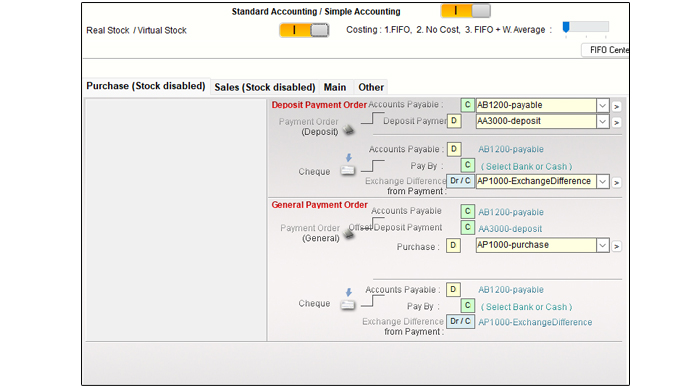Viewport: 700px width, 388px height.
Task: Click D indicator for Purchase account
Action: click(453, 245)
